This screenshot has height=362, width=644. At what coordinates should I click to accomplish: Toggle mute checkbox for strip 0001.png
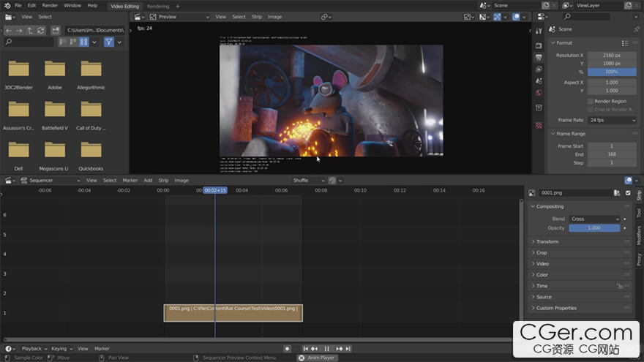click(x=628, y=192)
